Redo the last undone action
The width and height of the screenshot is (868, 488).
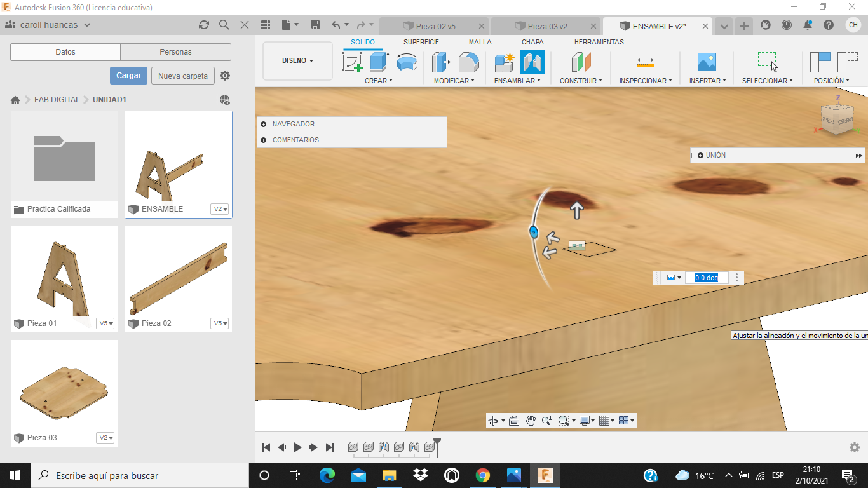[361, 25]
